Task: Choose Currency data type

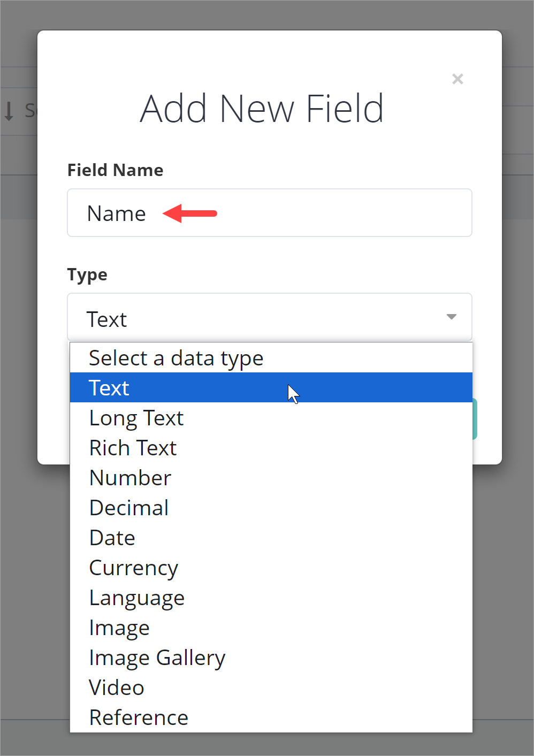Action: coord(134,568)
